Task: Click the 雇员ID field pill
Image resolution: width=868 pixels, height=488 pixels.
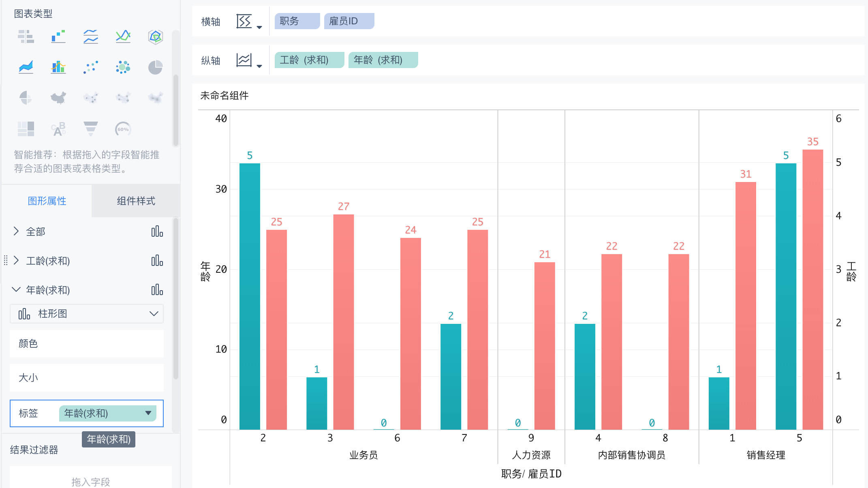Action: pyautogui.click(x=348, y=21)
